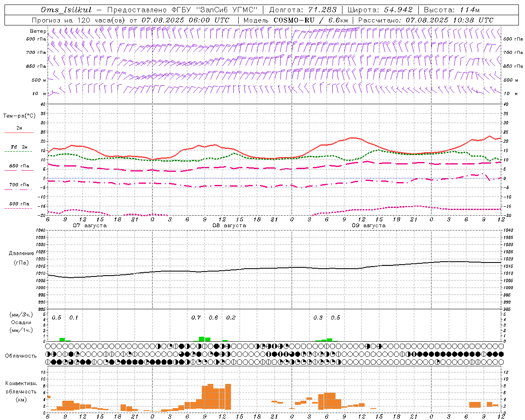This screenshot has height=420, width=525.
Task: Click precipitation value 0.7
Action: [196, 318]
